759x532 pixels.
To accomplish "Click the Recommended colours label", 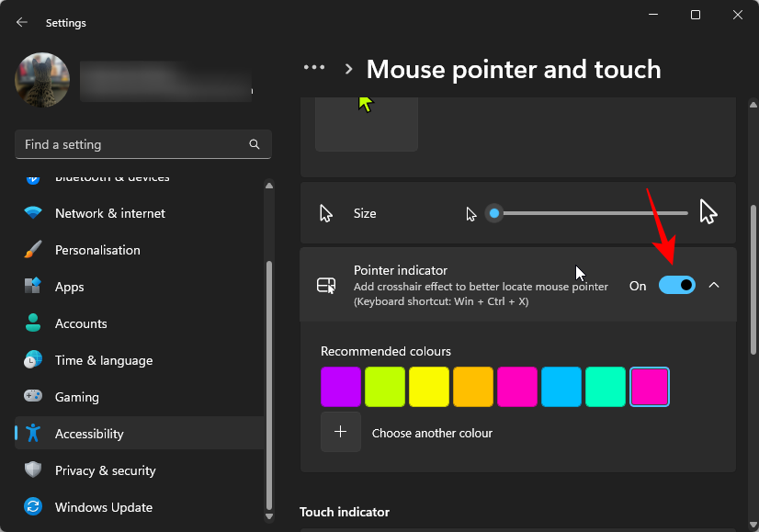I will coord(386,351).
